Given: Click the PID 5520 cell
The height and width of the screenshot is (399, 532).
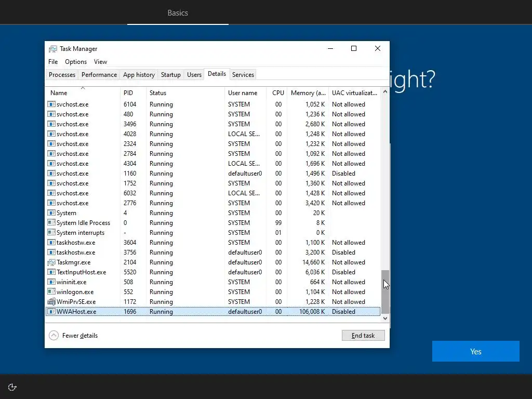Looking at the screenshot, I should [130, 272].
